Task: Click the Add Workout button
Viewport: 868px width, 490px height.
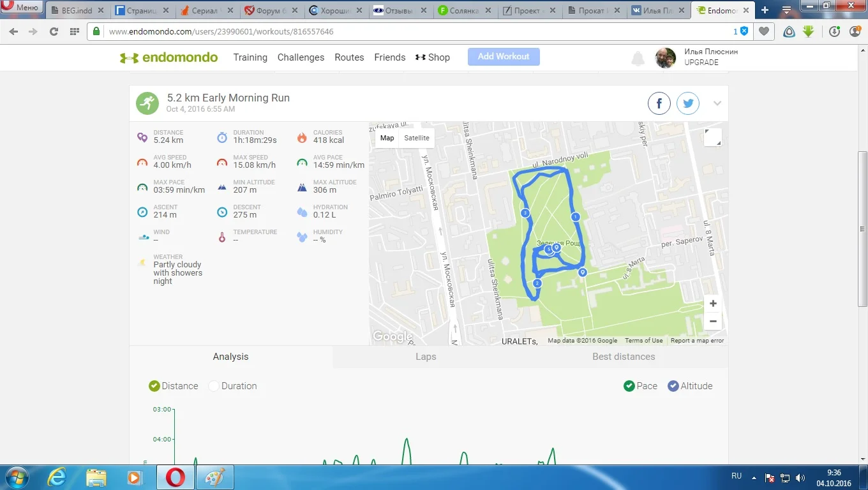Action: point(504,57)
